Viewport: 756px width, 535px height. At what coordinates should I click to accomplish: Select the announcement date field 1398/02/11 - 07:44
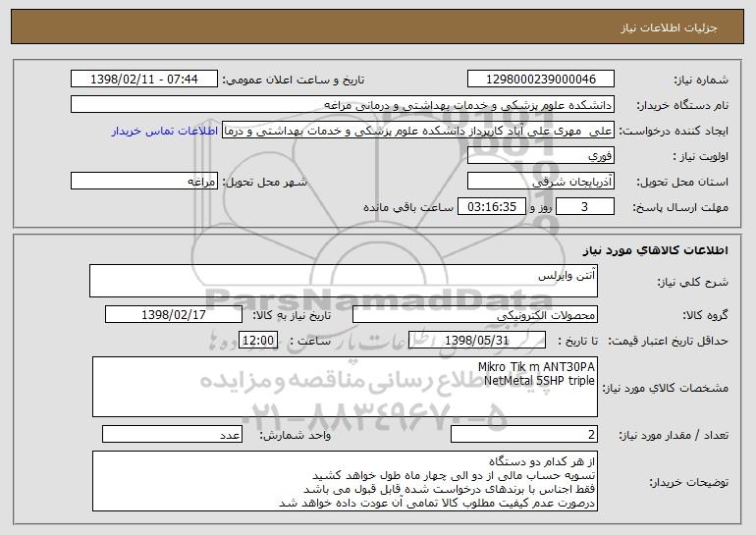pyautogui.click(x=144, y=80)
